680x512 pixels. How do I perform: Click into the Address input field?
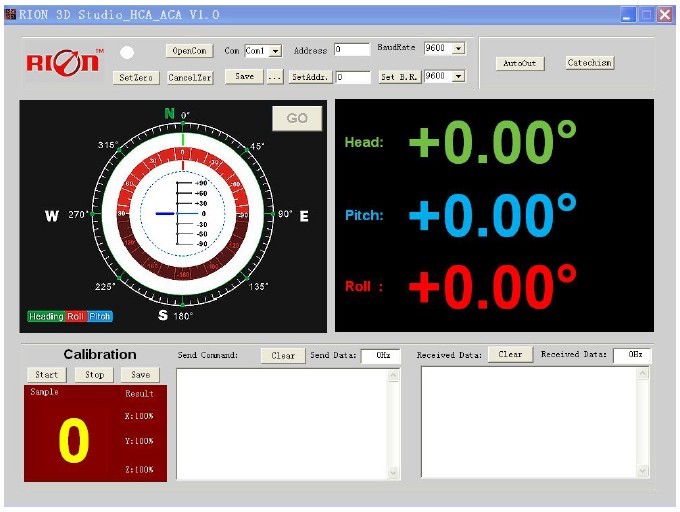pyautogui.click(x=352, y=49)
